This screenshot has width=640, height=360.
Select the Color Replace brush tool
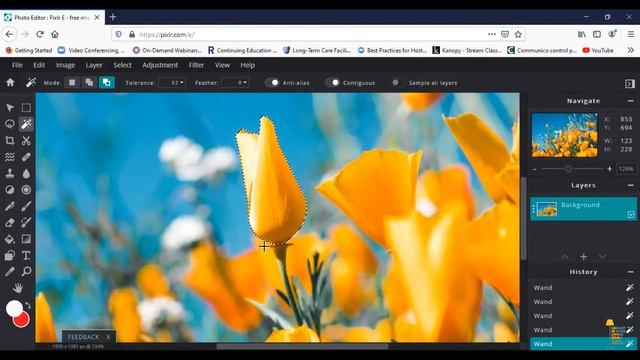click(26, 222)
